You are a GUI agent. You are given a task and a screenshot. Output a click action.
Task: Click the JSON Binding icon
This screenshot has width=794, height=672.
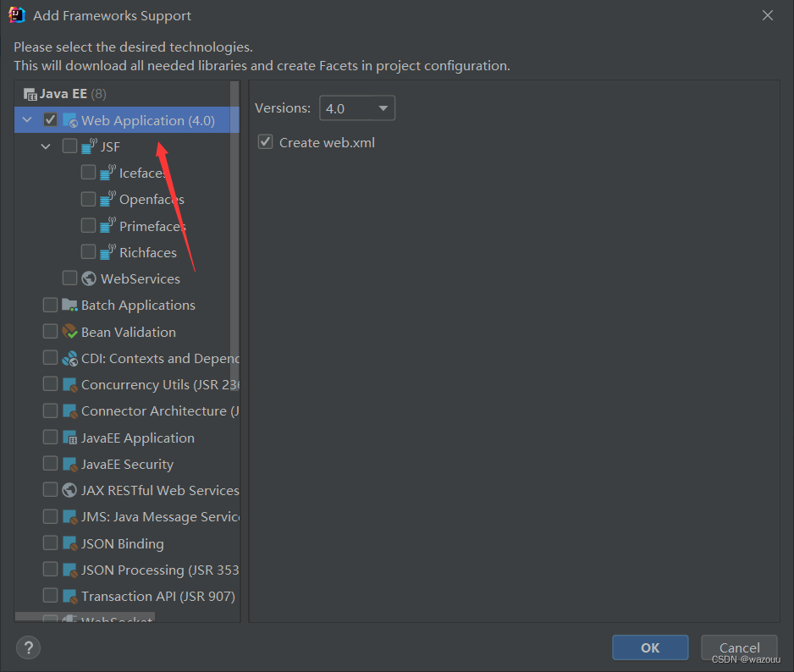click(69, 543)
